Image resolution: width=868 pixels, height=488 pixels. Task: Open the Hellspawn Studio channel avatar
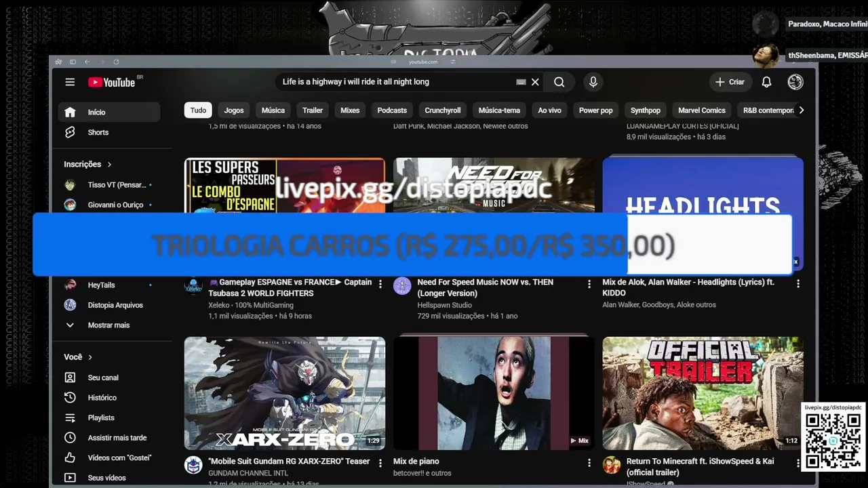(x=402, y=286)
